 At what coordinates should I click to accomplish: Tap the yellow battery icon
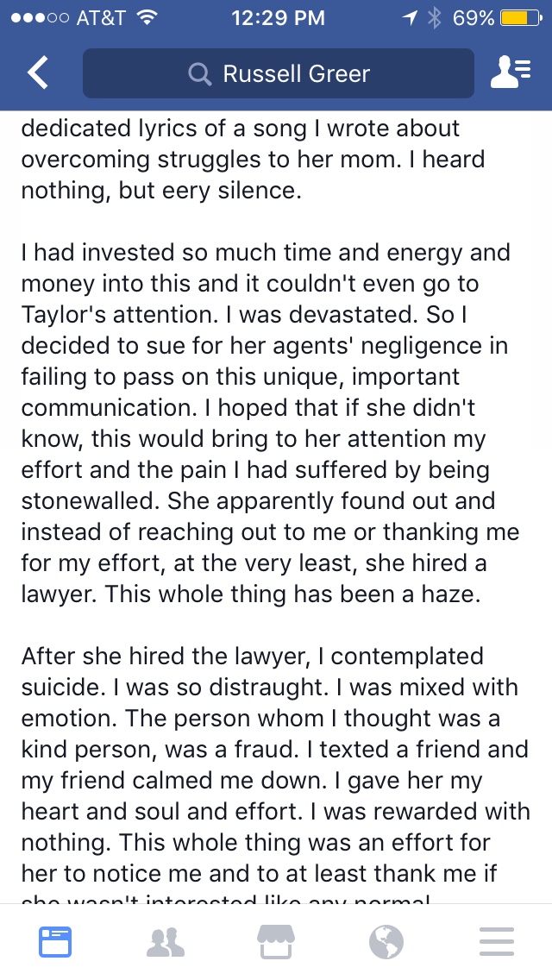click(x=520, y=18)
